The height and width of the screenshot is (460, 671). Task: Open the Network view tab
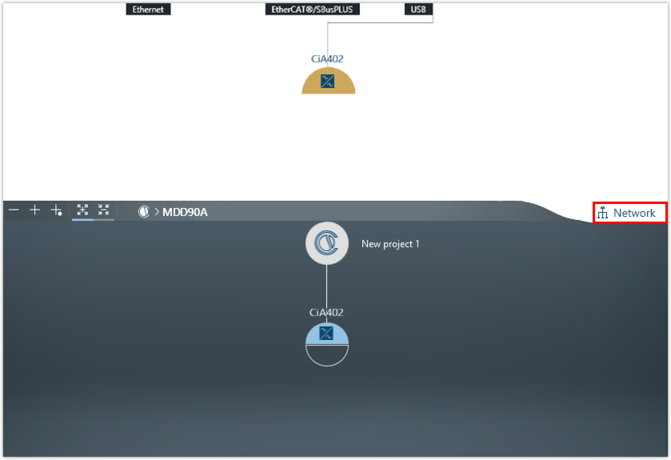click(x=634, y=213)
